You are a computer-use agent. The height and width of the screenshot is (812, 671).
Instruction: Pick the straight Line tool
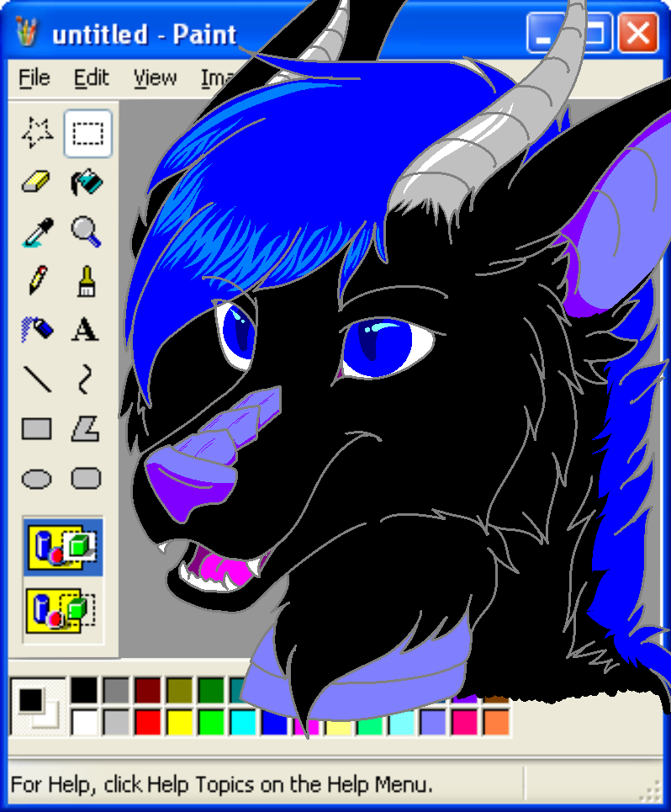(x=37, y=379)
